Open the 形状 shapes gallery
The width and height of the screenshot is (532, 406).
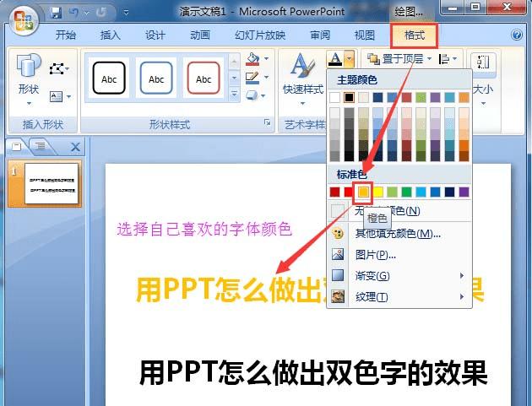(x=29, y=78)
